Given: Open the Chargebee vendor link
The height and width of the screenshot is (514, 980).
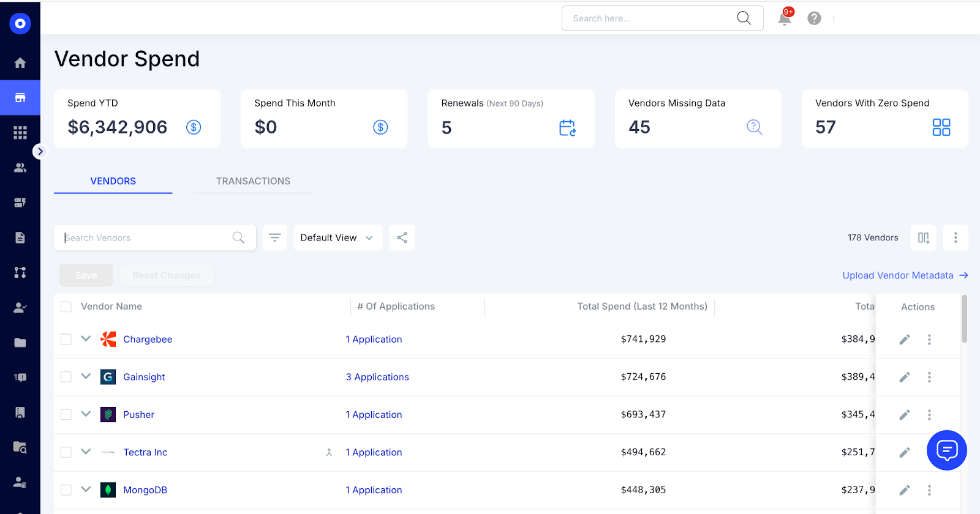Looking at the screenshot, I should point(148,339).
